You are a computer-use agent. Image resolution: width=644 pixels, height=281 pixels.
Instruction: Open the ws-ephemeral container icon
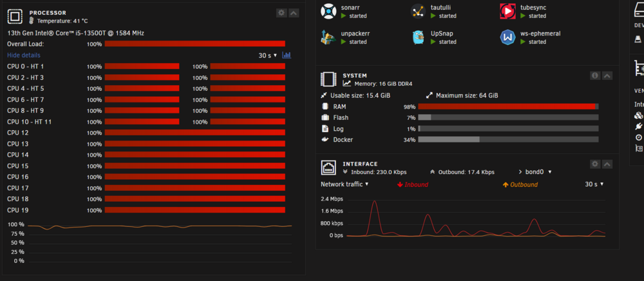click(507, 37)
